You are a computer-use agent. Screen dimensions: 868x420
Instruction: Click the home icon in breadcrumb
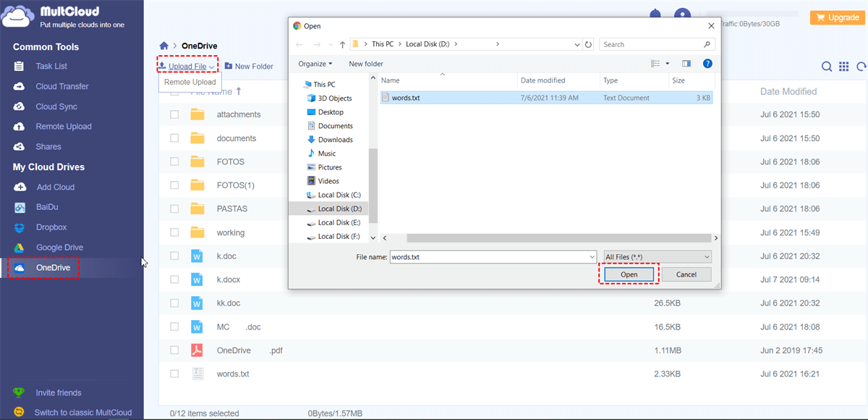coord(164,46)
